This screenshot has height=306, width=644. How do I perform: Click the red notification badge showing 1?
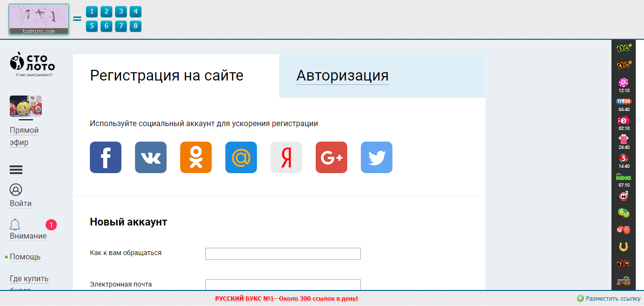coord(51,225)
